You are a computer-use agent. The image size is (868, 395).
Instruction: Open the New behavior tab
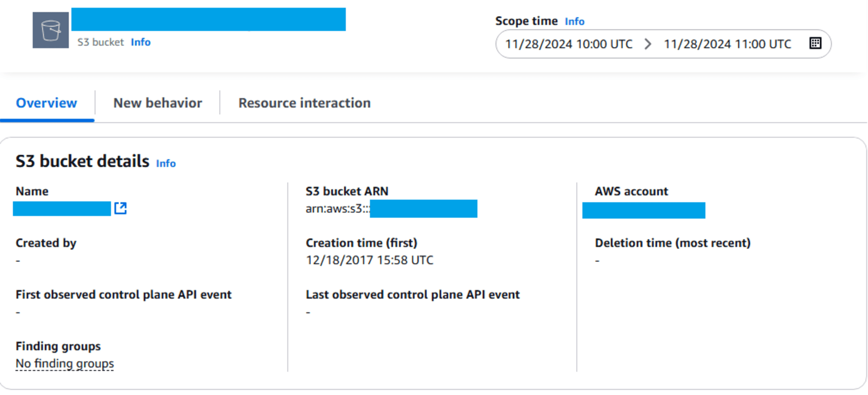click(x=158, y=103)
